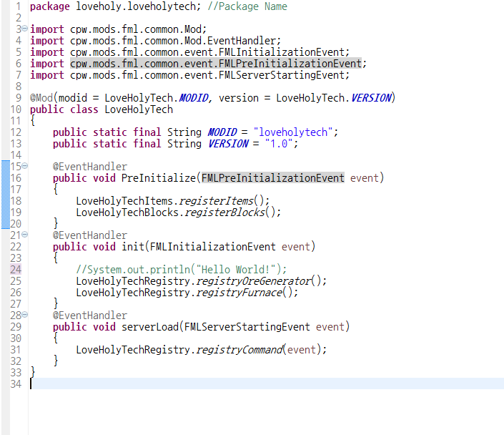Click the commented System.out.println line
Screen dimensions: 504x435
(182, 270)
